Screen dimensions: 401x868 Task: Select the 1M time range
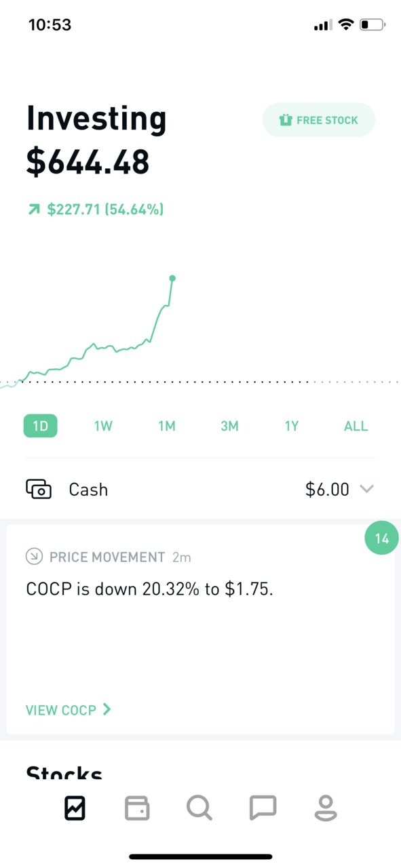pyautogui.click(x=167, y=426)
